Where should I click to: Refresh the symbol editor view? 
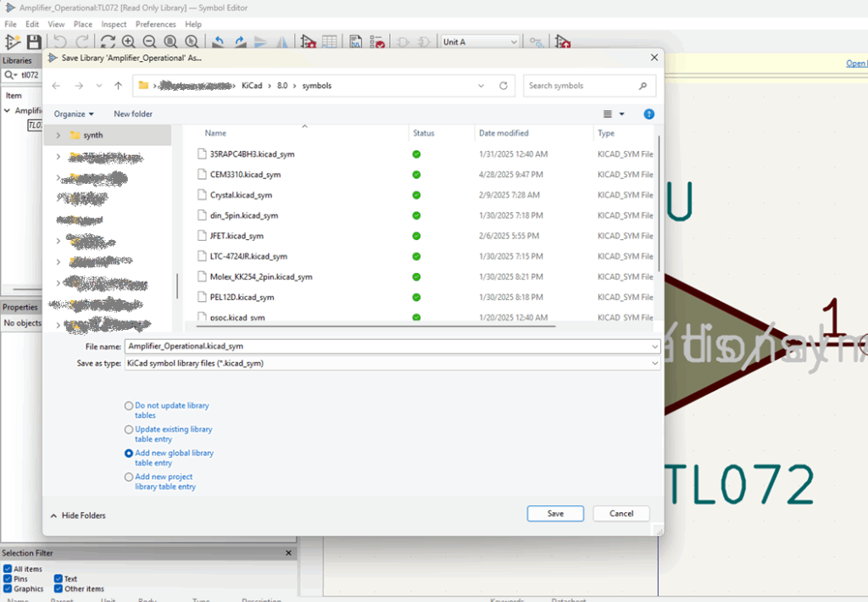[108, 42]
